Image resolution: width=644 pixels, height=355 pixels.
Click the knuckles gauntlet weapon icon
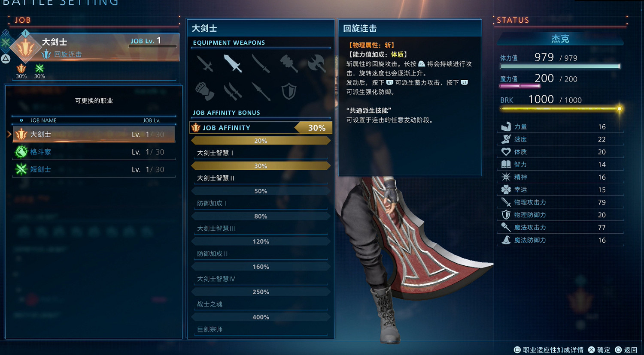[205, 91]
